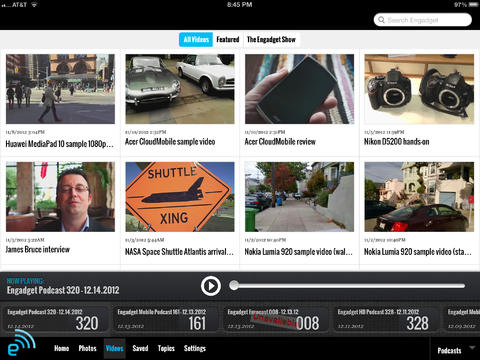Click the podcast progress slider handle
The image size is (480, 360).
click(234, 285)
